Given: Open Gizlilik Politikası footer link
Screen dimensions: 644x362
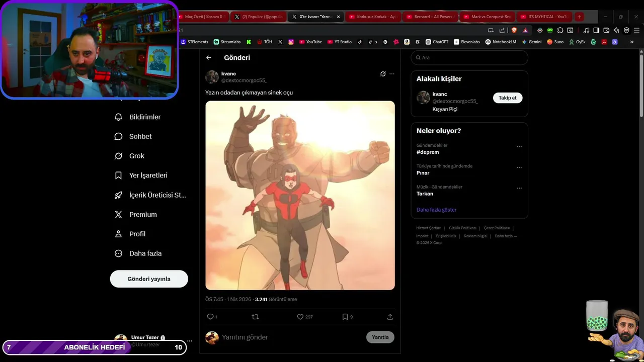Looking at the screenshot, I should tap(462, 228).
